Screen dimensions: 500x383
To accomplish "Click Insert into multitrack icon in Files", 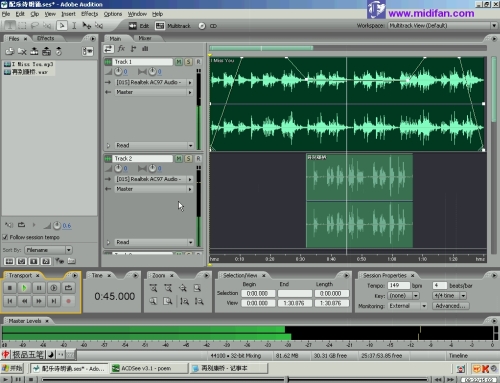I will [x=47, y=51].
